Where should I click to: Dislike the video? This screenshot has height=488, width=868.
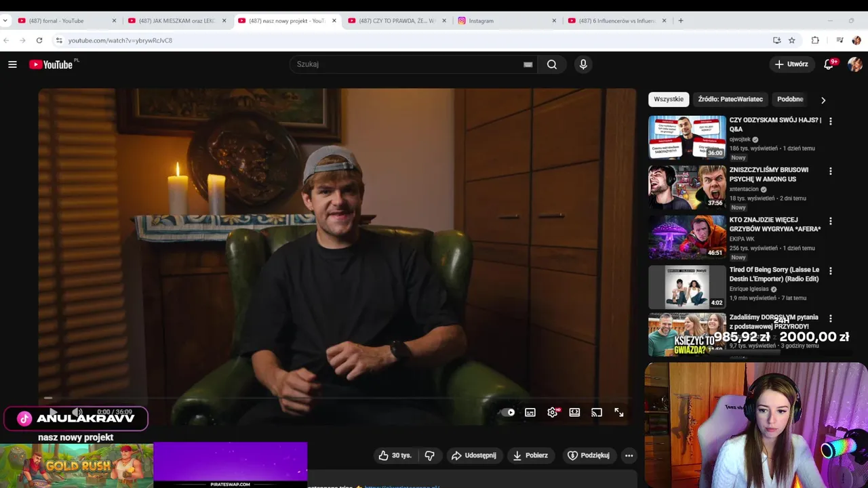(x=429, y=455)
